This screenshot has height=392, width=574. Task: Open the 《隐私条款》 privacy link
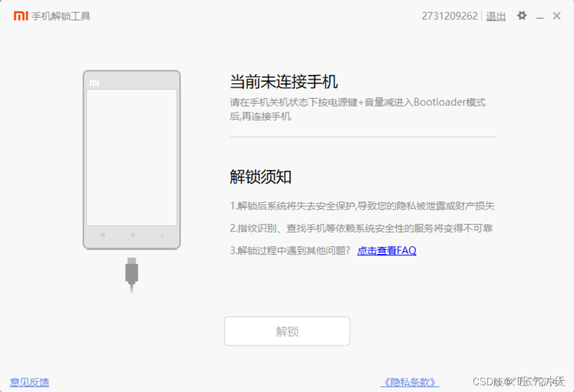pyautogui.click(x=410, y=382)
